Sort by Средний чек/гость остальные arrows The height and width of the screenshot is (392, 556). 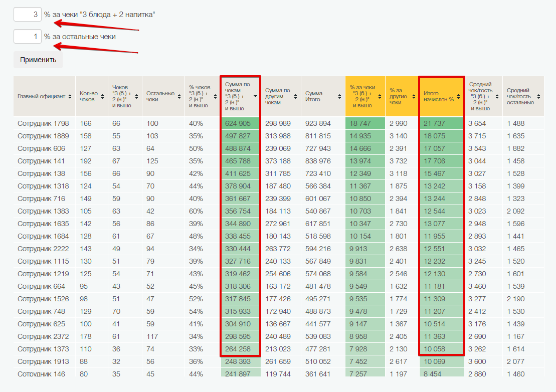(538, 96)
